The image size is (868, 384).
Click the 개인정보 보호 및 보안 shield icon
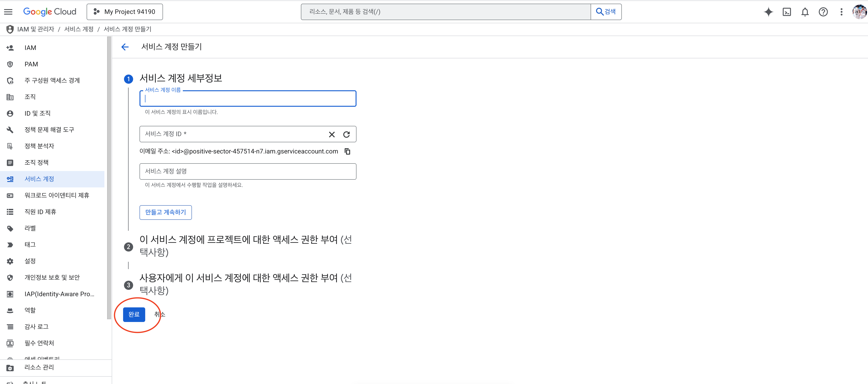(x=10, y=278)
